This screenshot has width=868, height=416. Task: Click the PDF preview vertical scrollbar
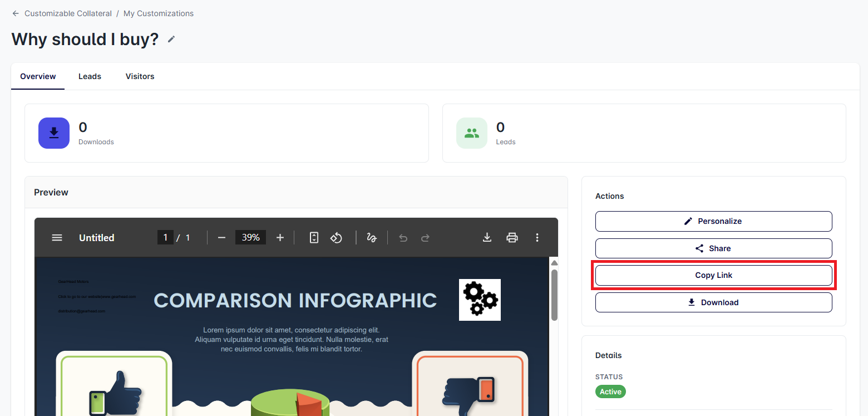(x=554, y=295)
